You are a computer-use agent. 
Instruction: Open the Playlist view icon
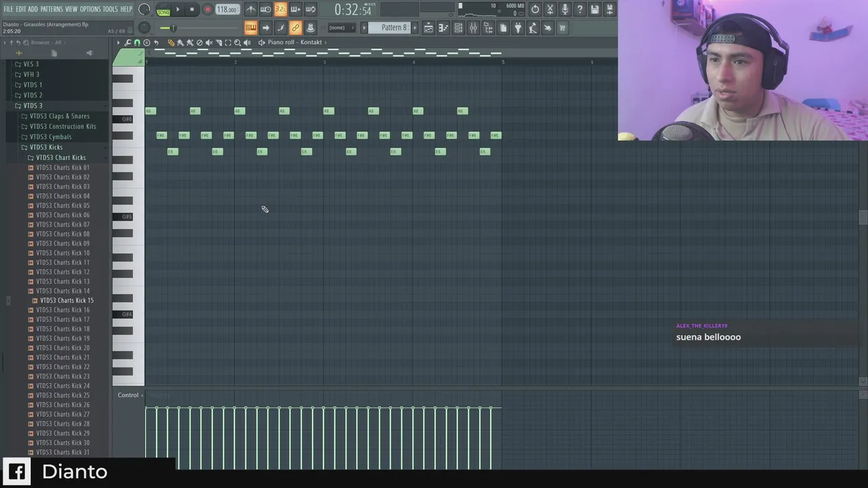coord(429,28)
